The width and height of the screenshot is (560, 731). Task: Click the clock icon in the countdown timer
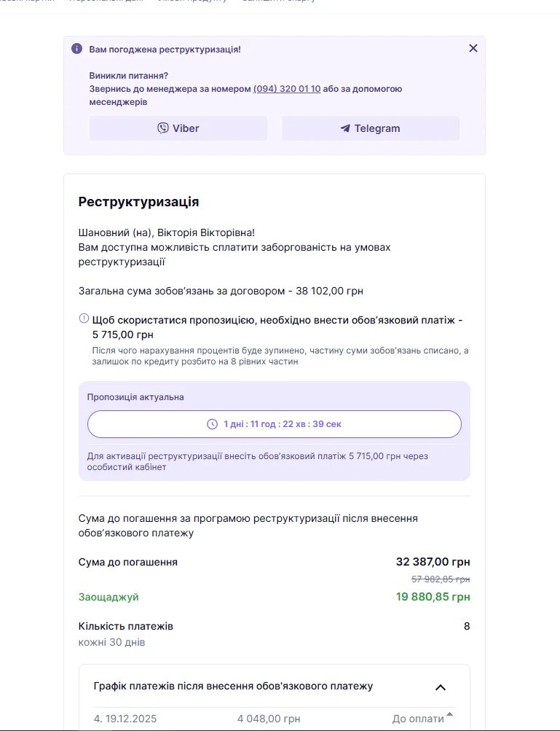coord(212,424)
